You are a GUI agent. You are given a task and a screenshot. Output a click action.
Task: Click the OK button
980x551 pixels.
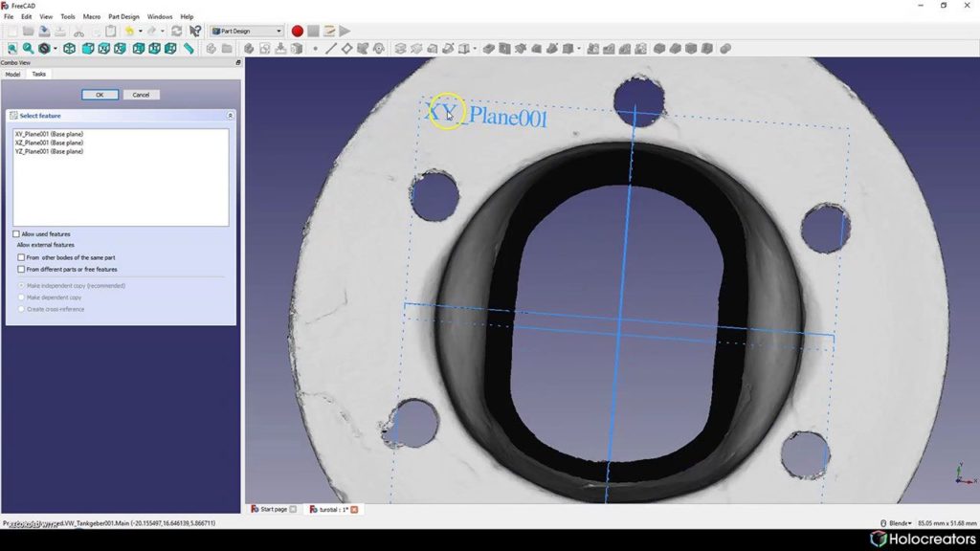click(100, 95)
